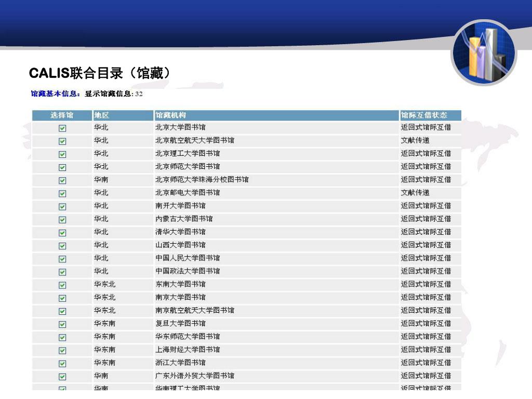Uncheck the 复旦大学图书馆 checkbox
This screenshot has width=532, height=399.
click(x=62, y=324)
